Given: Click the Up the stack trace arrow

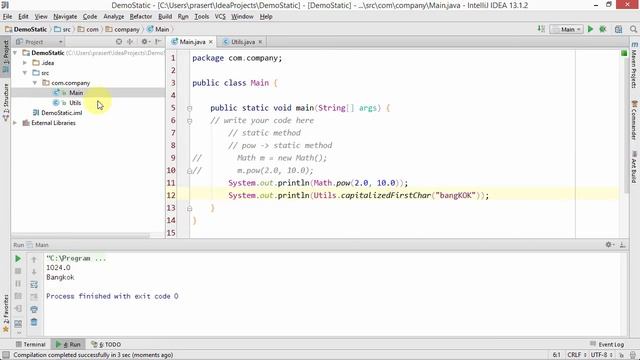Looking at the screenshot, I should [x=34, y=259].
